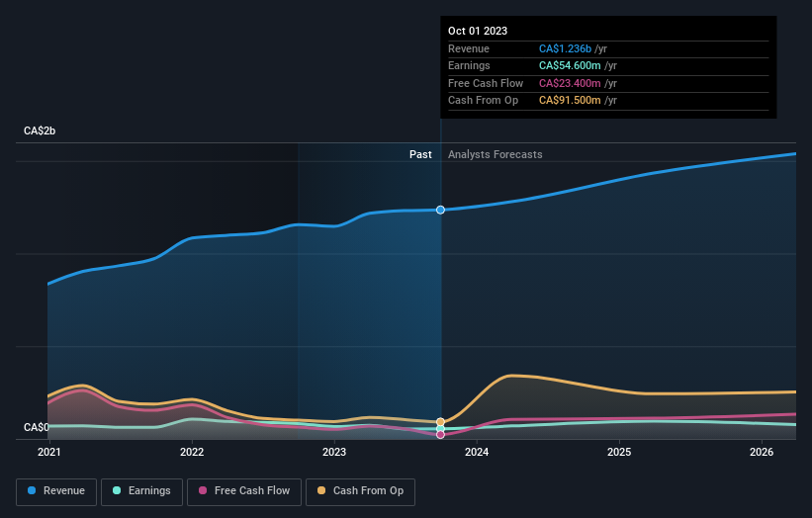Click the CA$23.400m free cash flow value
This screenshot has height=518, width=812.
[570, 83]
